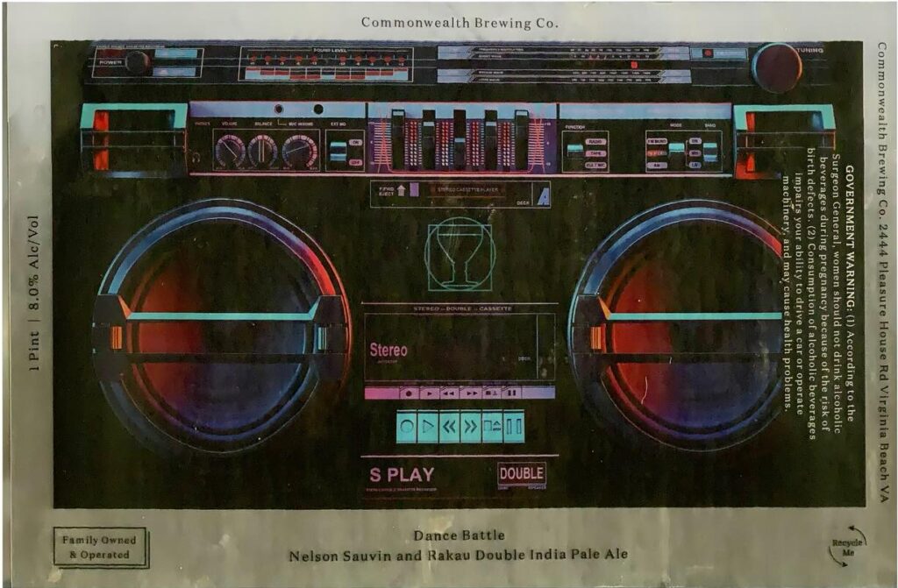This screenshot has height=588, width=898.
Task: Click the '2444 Pleasure House Rd Virginia Beach VA' address
Action: (x=885, y=363)
